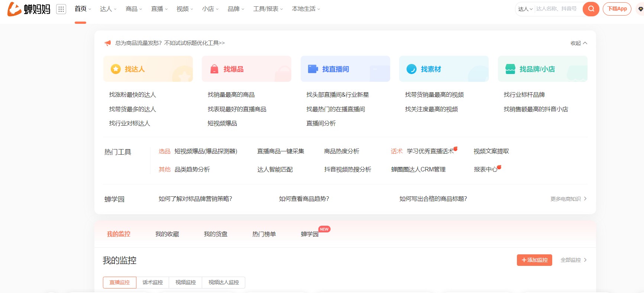Open 找行业对标达人
Viewport: 644px width, 293px height.
(x=130, y=123)
